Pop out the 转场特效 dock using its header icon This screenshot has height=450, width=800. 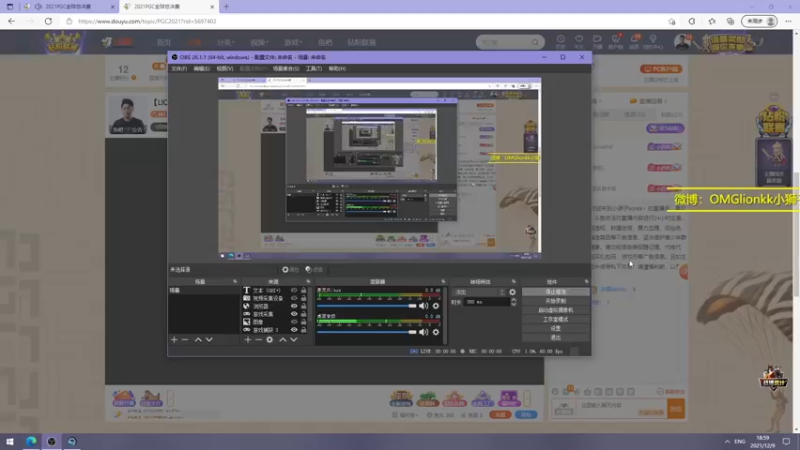pos(513,282)
